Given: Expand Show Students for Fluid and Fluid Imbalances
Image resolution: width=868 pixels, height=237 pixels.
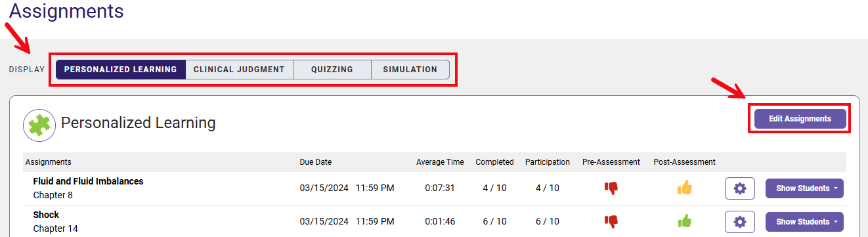Looking at the screenshot, I should pos(804,188).
